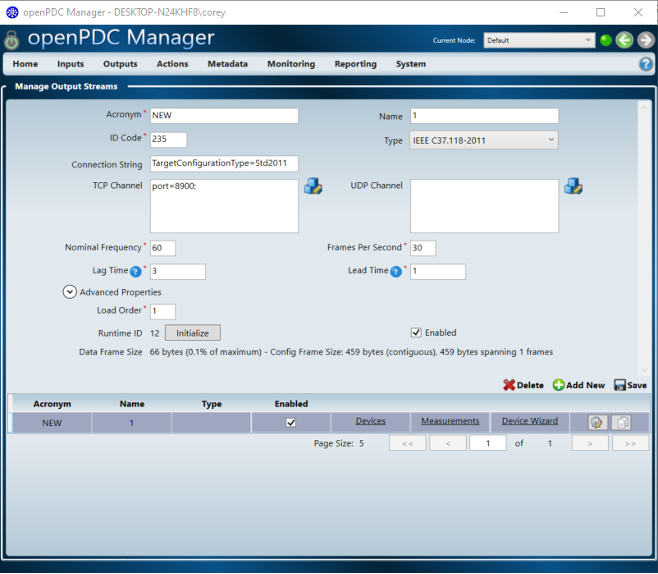Open the Current Node dropdown
This screenshot has height=574, width=658.
coord(539,41)
